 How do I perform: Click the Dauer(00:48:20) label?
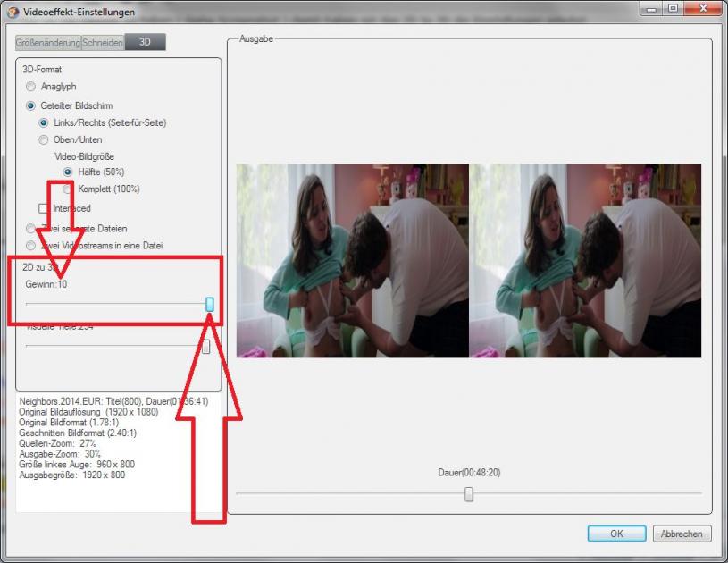pyautogui.click(x=469, y=473)
